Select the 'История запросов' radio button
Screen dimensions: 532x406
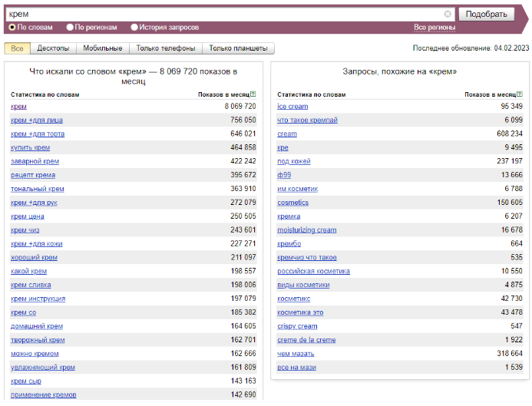coord(134,27)
